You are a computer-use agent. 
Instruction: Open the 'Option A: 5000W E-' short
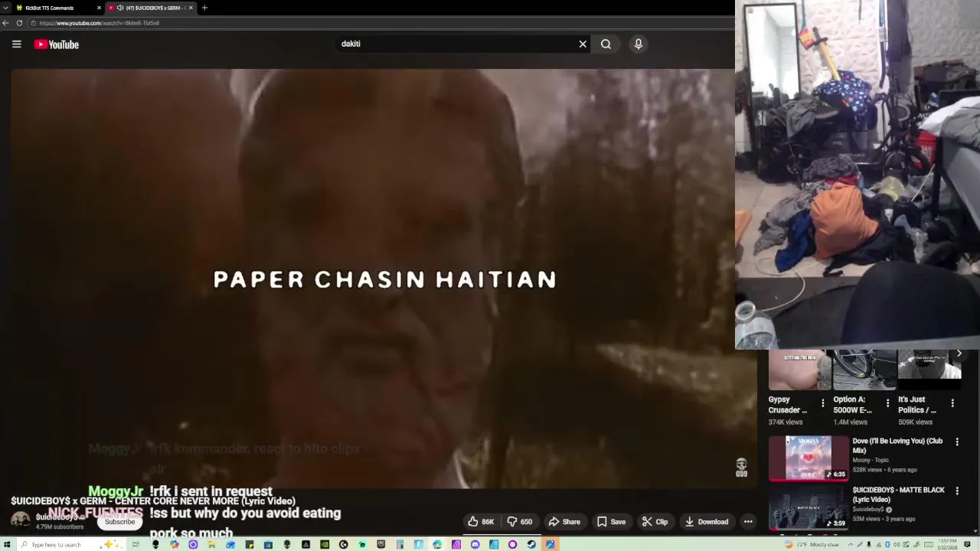[x=864, y=370]
